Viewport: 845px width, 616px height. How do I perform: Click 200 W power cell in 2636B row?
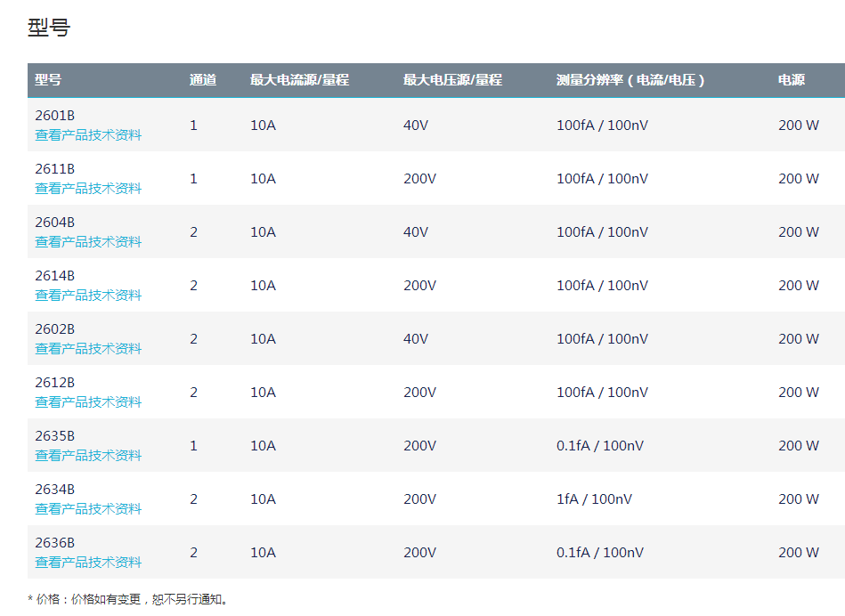[x=798, y=552]
